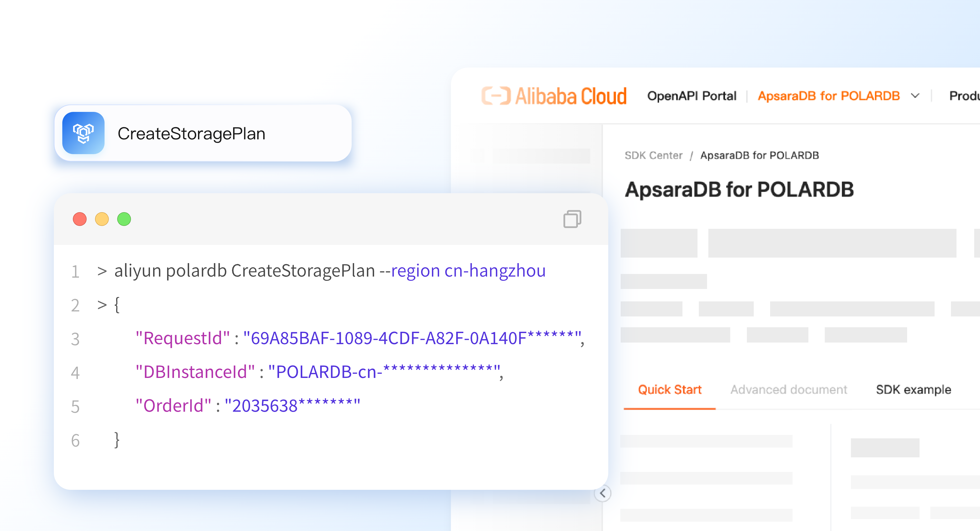Click the 69A85BAF-1089-4CDF-A82F request ID value
Screen dimensions: 980x531
pos(412,338)
